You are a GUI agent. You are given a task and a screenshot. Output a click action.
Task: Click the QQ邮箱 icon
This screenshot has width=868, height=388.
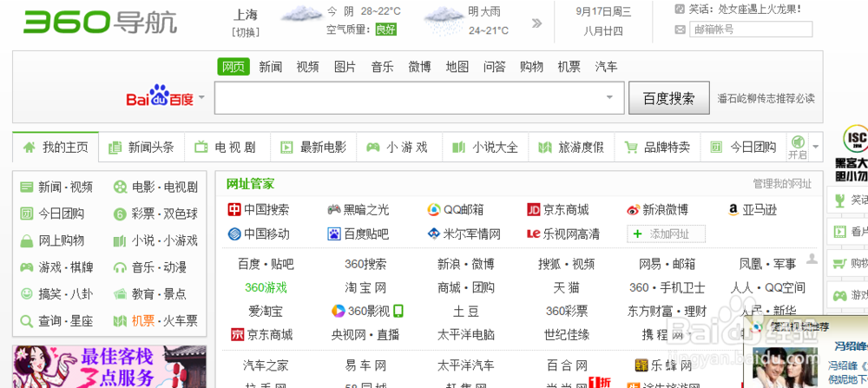[434, 210]
